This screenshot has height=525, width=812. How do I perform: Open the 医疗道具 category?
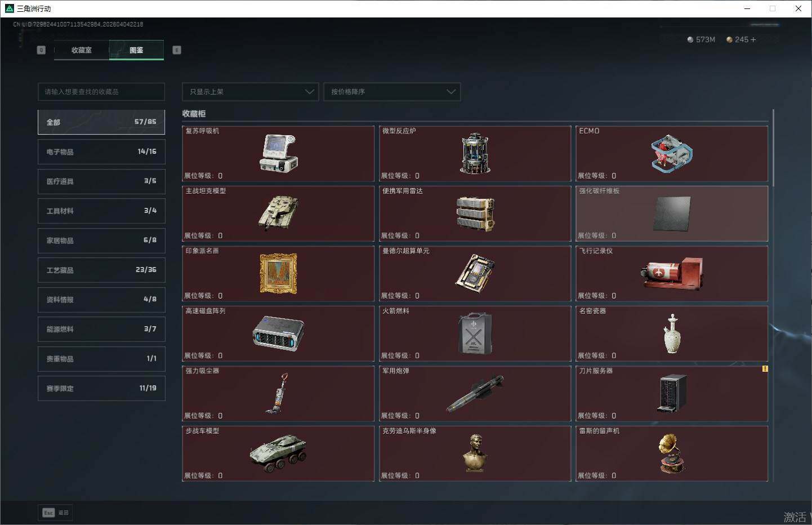point(101,181)
